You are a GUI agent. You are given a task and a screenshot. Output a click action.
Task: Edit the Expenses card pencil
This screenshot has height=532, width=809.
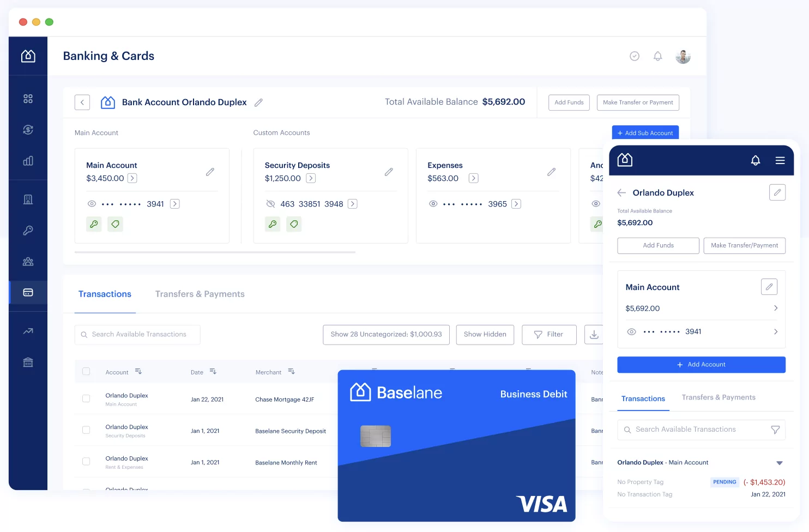pyautogui.click(x=551, y=172)
